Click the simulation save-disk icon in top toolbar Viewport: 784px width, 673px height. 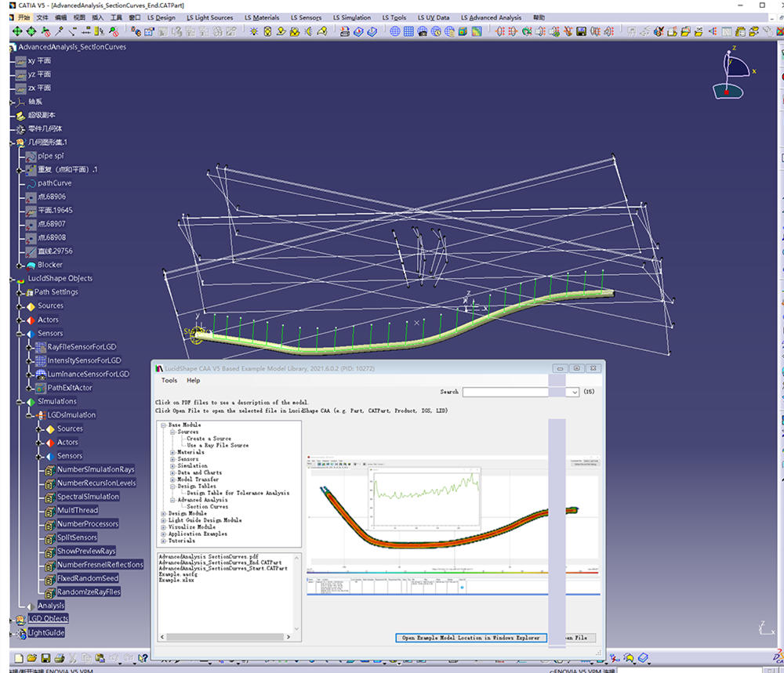(581, 31)
